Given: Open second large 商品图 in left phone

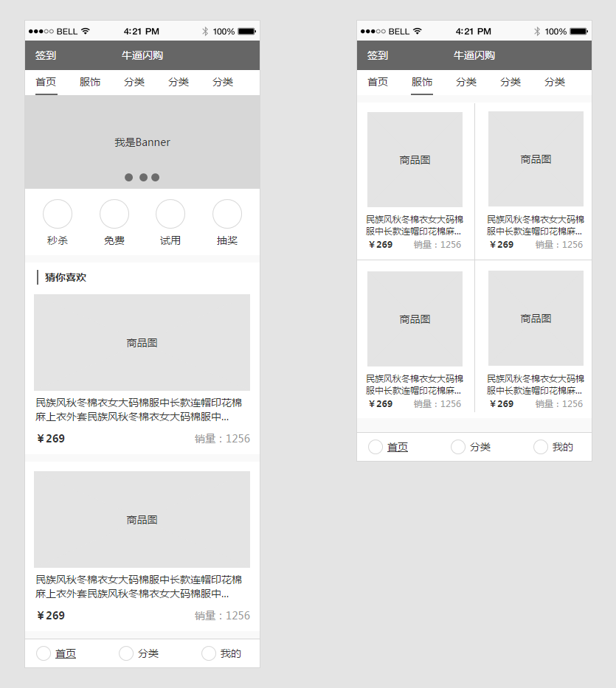Looking at the screenshot, I should pyautogui.click(x=142, y=520).
